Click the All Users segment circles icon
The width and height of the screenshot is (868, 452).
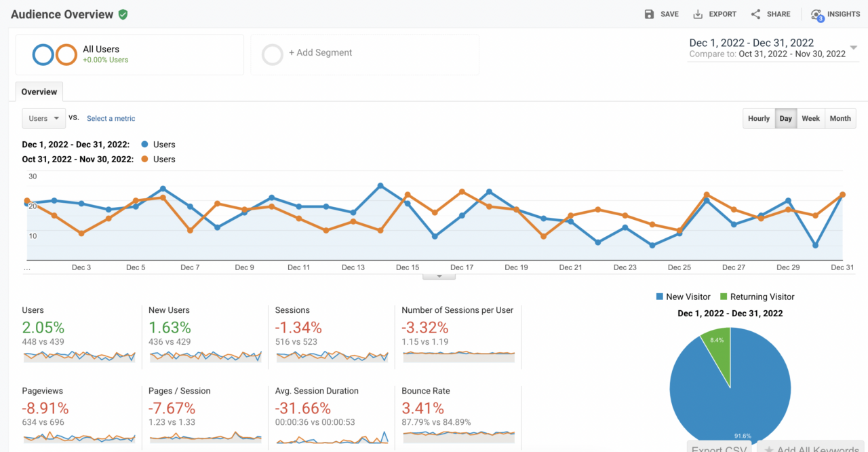tap(54, 55)
